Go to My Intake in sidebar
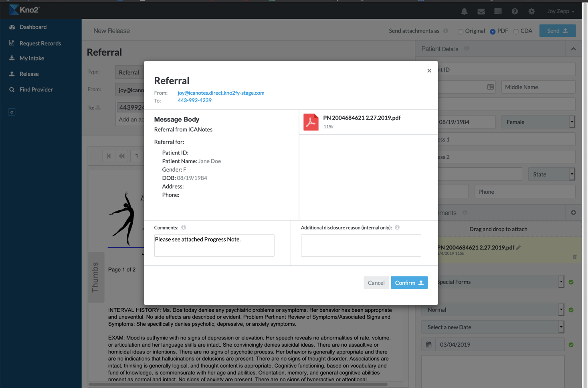 click(32, 58)
